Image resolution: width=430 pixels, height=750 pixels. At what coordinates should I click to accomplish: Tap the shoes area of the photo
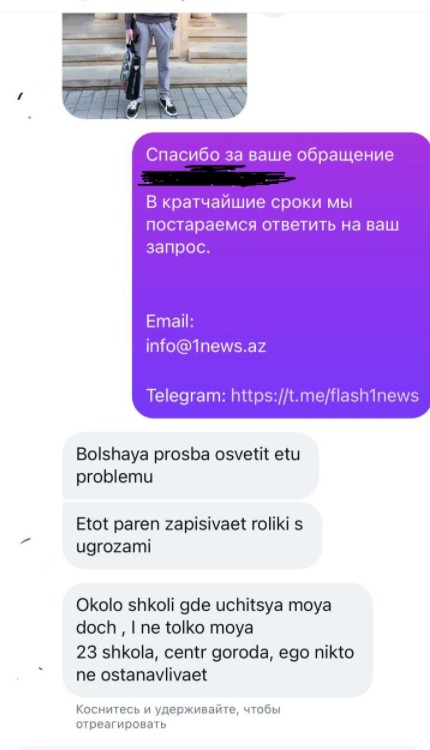point(151,107)
